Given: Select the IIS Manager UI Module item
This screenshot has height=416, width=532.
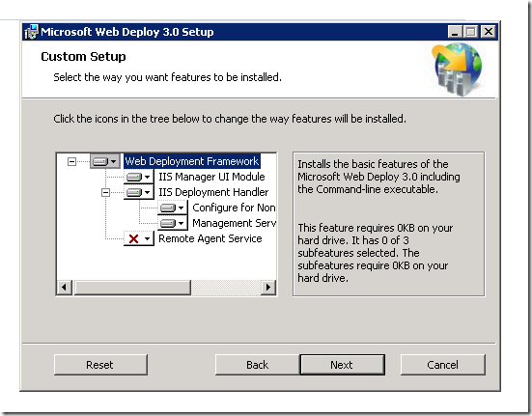Looking at the screenshot, I should (211, 177).
